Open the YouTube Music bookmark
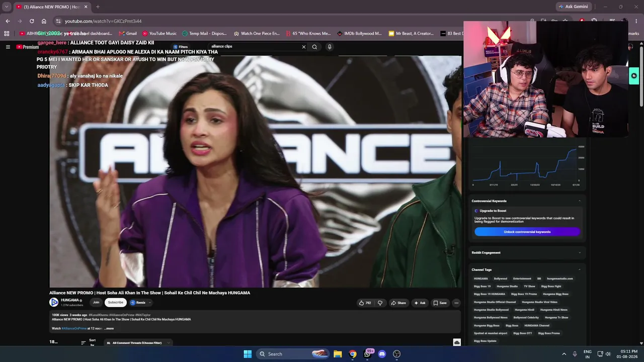The width and height of the screenshot is (644, 362). (x=159, y=34)
